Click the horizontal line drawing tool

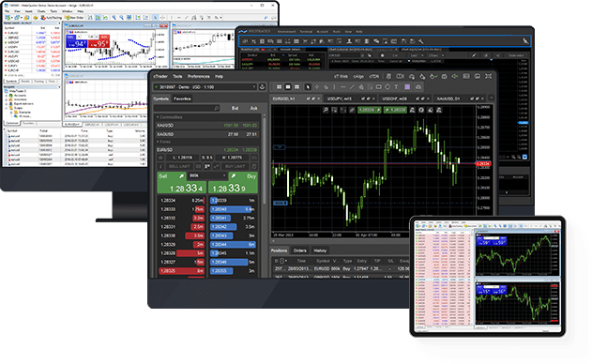coord(343,87)
